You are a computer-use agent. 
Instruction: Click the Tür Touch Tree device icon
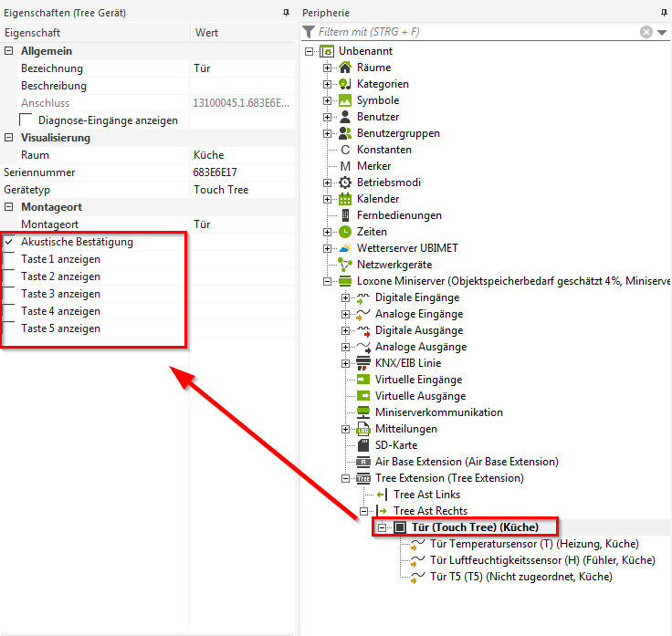[400, 527]
